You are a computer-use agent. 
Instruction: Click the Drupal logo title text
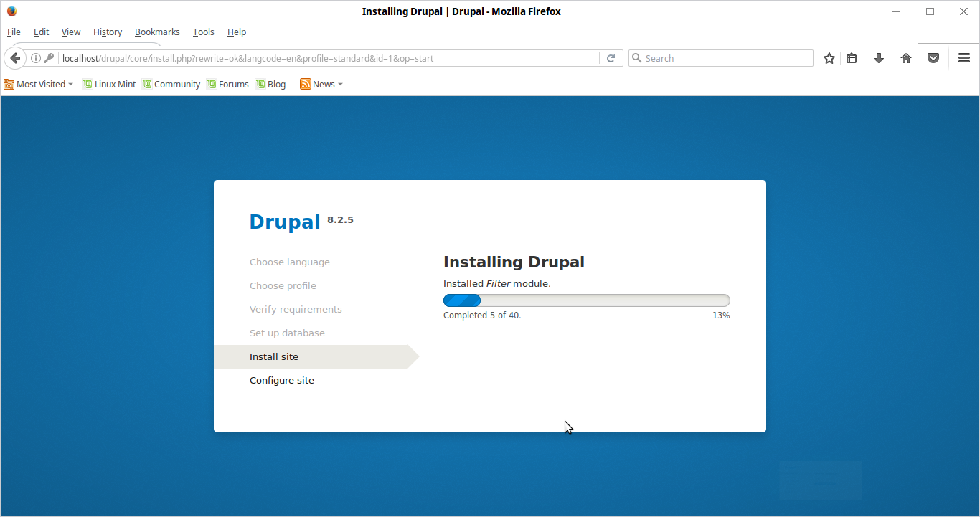pos(285,222)
